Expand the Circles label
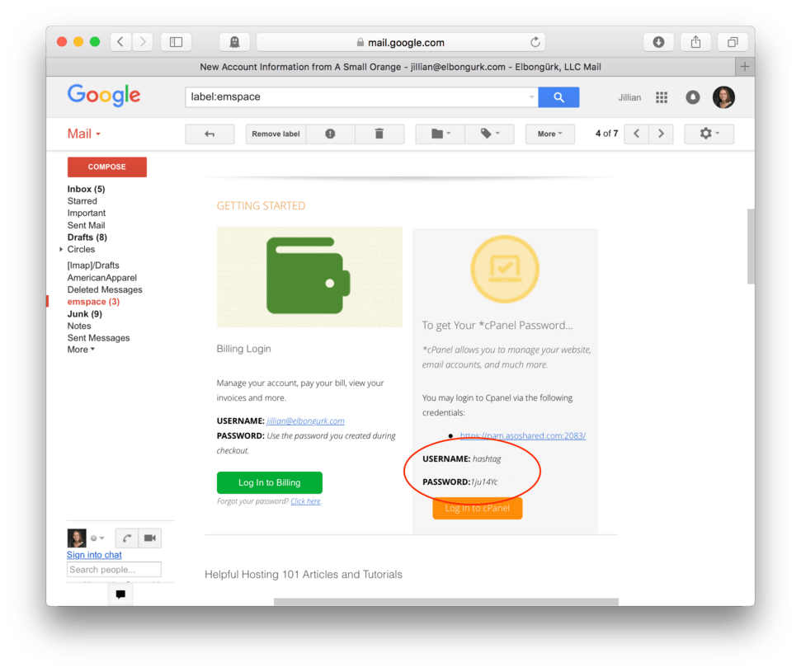The width and height of the screenshot is (801, 672). point(61,249)
